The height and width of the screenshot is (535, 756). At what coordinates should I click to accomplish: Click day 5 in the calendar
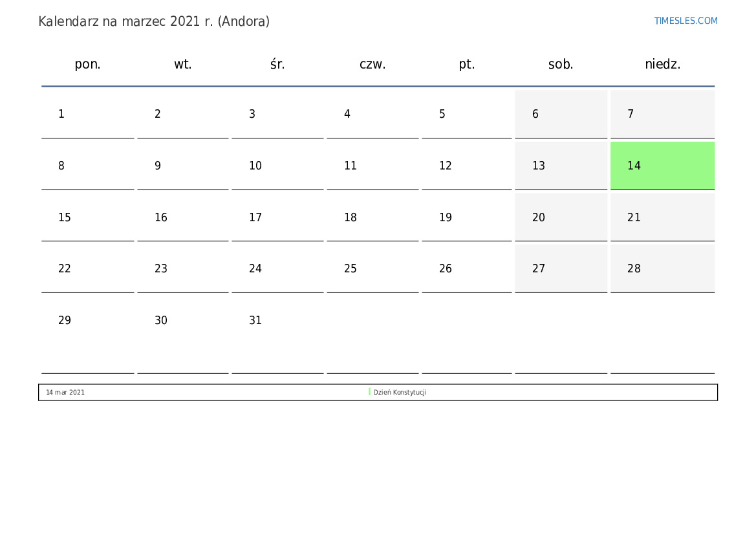tap(467, 114)
